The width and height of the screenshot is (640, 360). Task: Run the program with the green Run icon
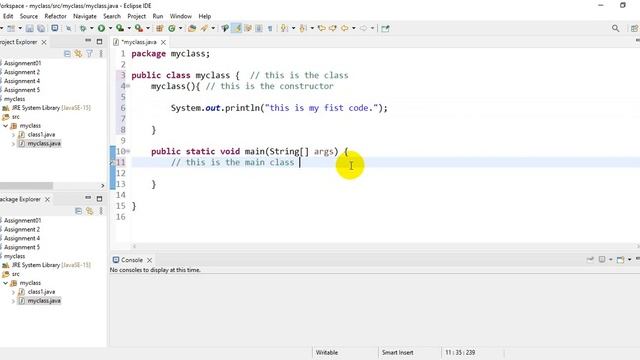[101, 28]
